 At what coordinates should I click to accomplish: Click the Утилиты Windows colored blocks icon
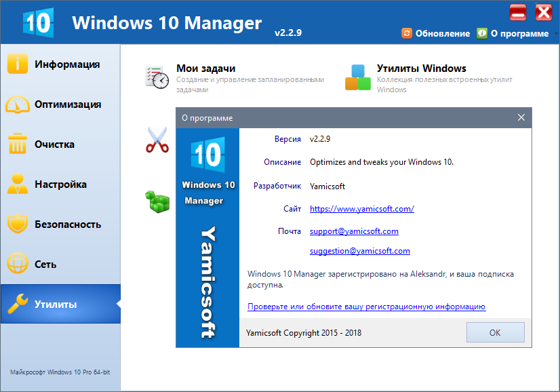[358, 77]
